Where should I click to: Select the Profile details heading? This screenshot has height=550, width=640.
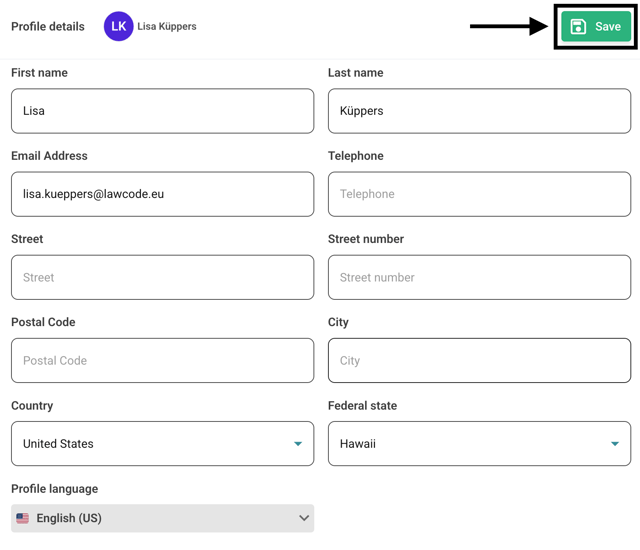[48, 27]
